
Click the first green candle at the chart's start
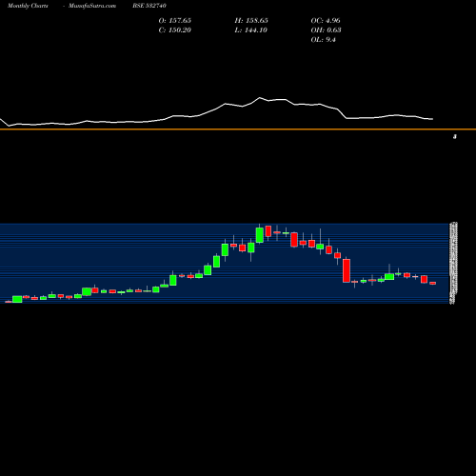pos(17,299)
